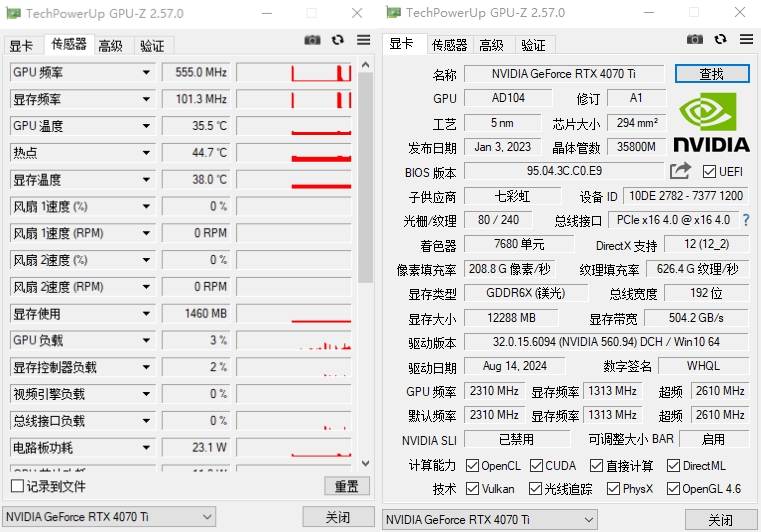The image size is (761, 532).
Task: Click GPU-Z app icon in right title bar
Action: pyautogui.click(x=394, y=12)
